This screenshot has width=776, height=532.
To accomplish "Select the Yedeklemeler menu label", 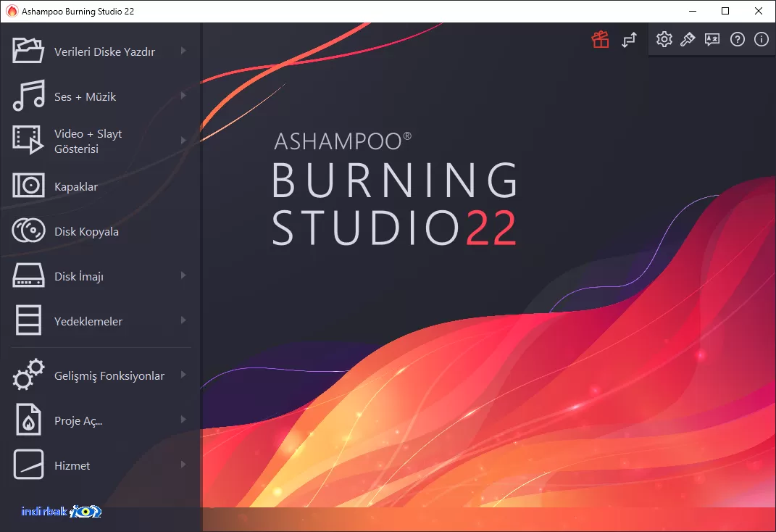I will [x=88, y=321].
